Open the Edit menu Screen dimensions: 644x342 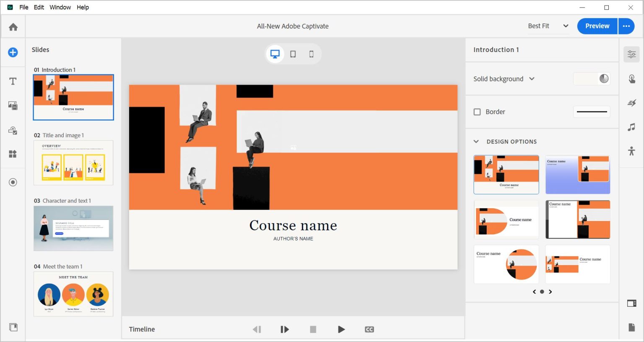click(39, 7)
